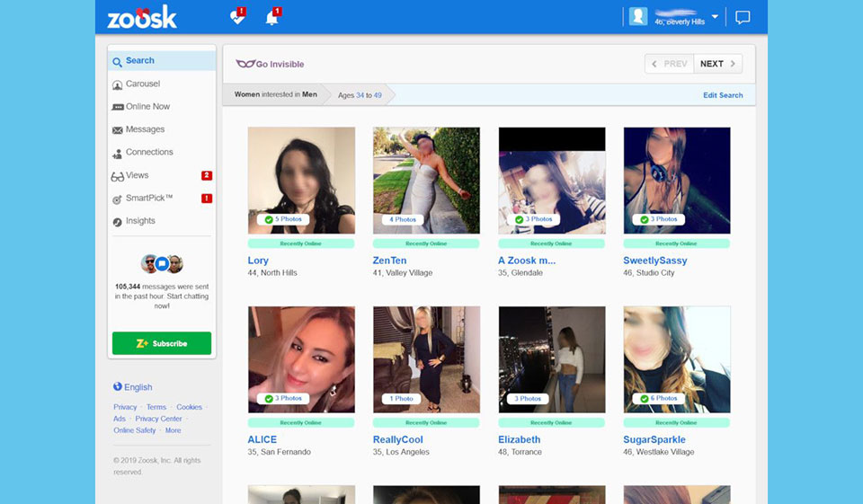
Task: Open Messages in the sidebar
Action: click(x=145, y=129)
